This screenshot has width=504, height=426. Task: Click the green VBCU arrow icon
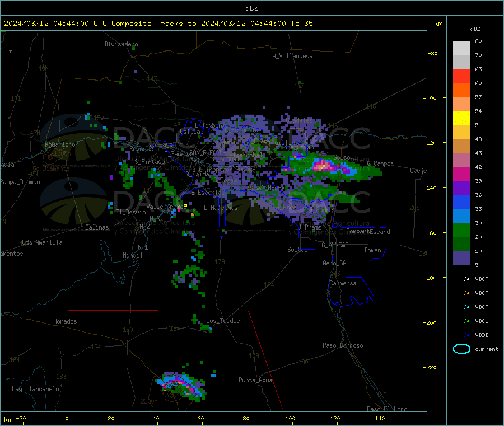click(x=461, y=321)
